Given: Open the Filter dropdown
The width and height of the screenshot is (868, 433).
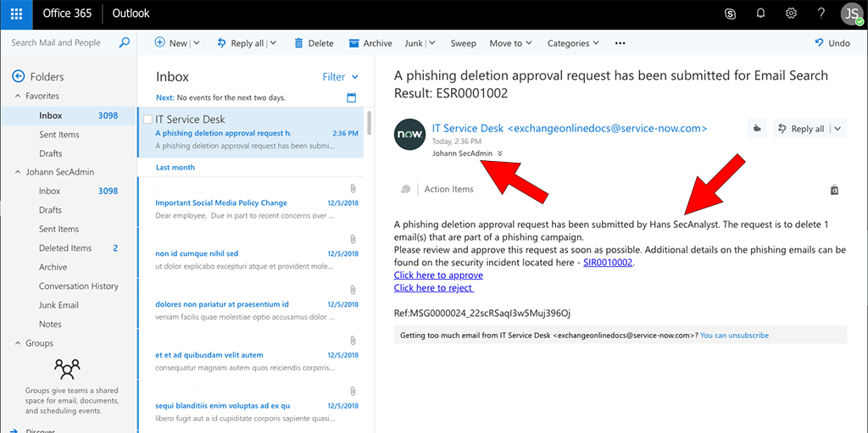Looking at the screenshot, I should point(341,77).
